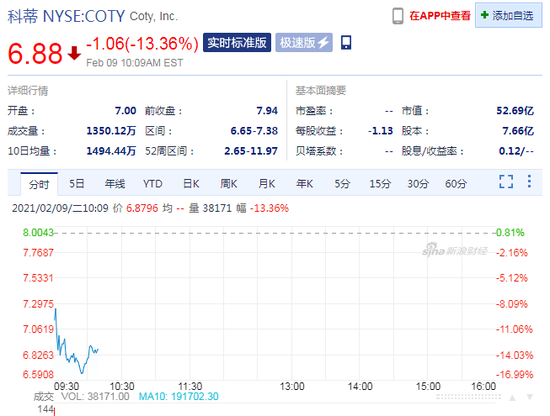The width and height of the screenshot is (550, 416).
Task: Select the 60分 interval tab
Action: coord(456,183)
